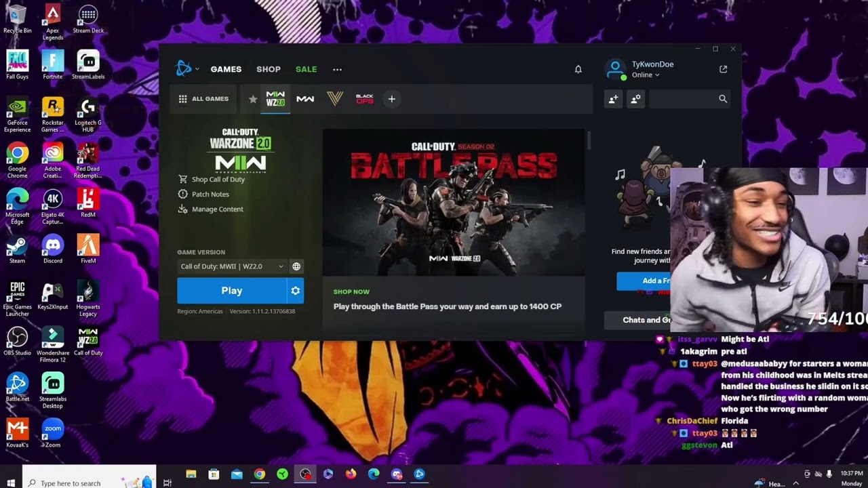
Task: Open the notifications bell
Action: [x=578, y=69]
